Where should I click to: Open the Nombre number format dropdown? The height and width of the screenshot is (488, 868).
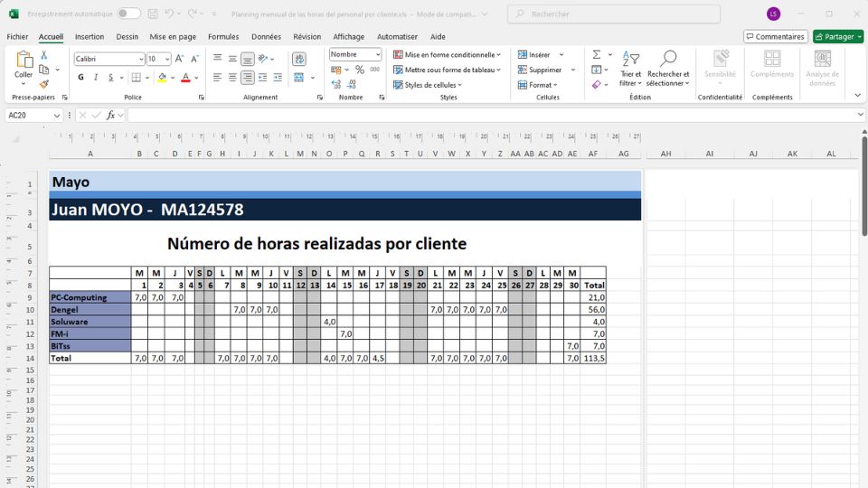[x=378, y=54]
